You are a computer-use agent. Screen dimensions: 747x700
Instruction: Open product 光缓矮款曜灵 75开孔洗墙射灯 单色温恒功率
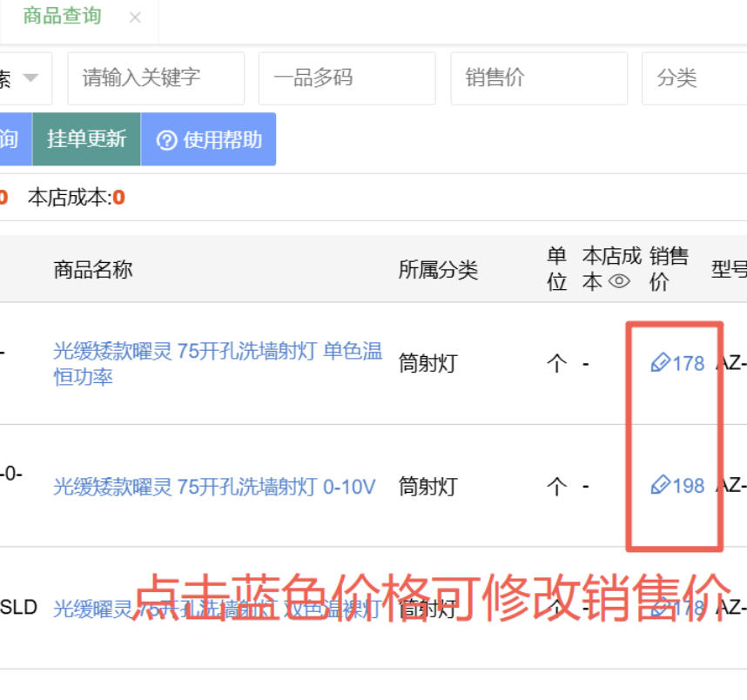click(217, 363)
